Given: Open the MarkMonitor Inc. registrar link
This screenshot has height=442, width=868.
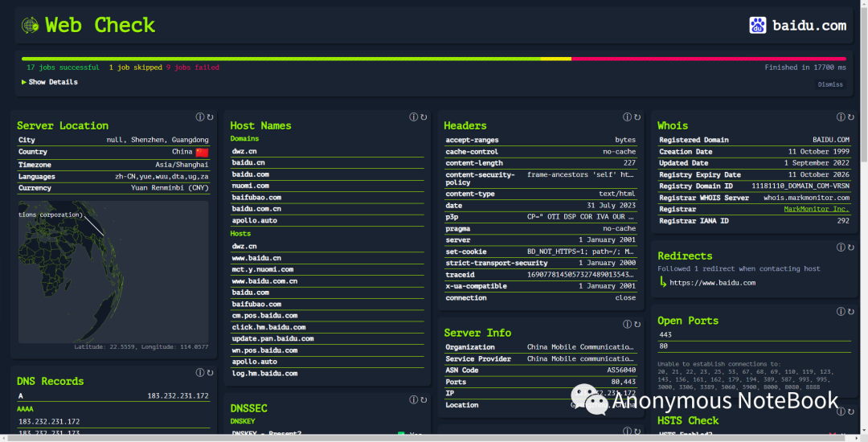Looking at the screenshot, I should [x=817, y=209].
